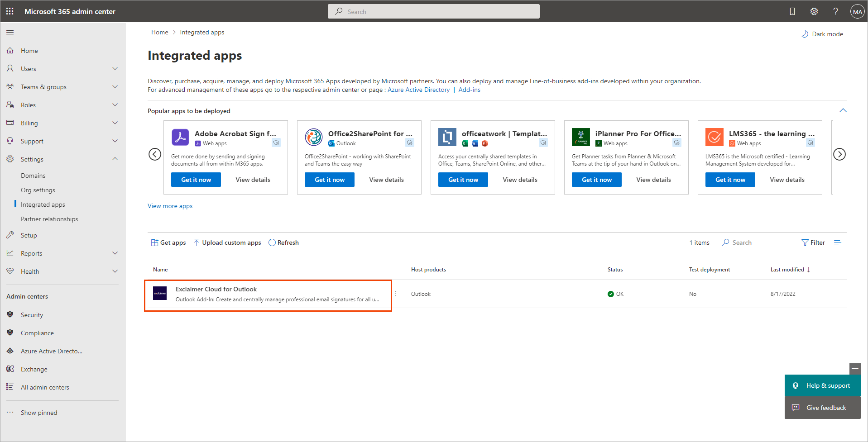The width and height of the screenshot is (868, 442).
Task: Open the settings gear in header
Action: pyautogui.click(x=814, y=11)
